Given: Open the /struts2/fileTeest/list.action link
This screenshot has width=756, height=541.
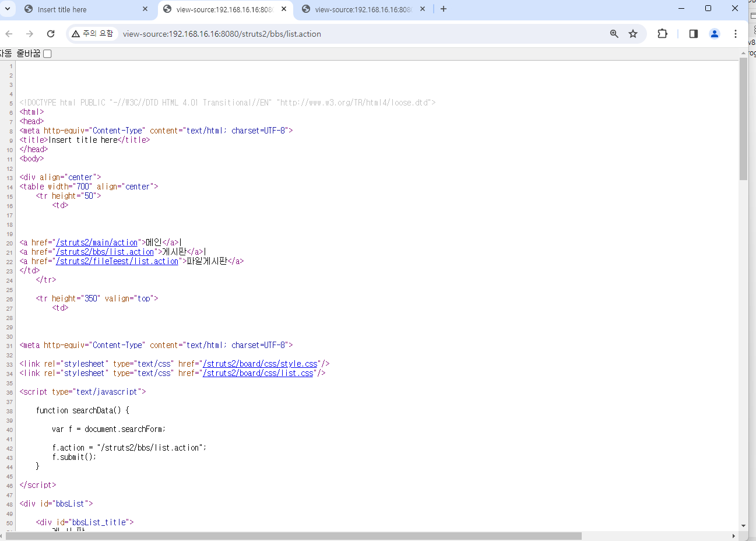Looking at the screenshot, I should [117, 261].
